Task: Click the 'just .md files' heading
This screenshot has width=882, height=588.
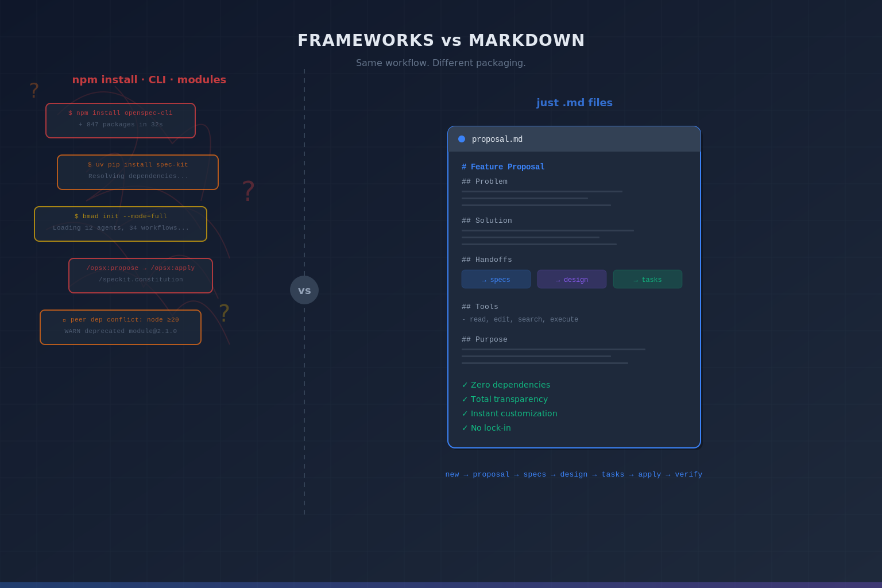Action: pos(575,103)
